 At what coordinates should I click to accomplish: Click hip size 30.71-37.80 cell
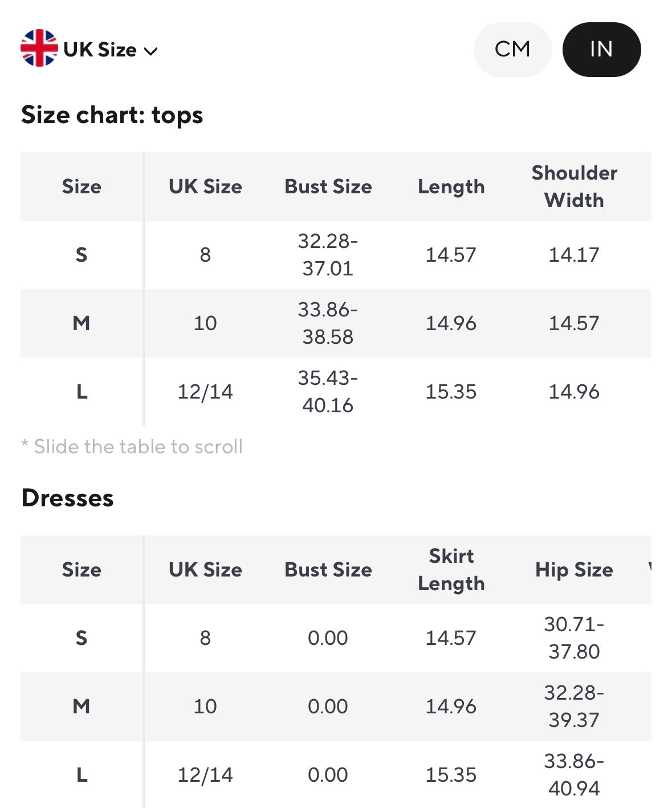pyautogui.click(x=574, y=638)
